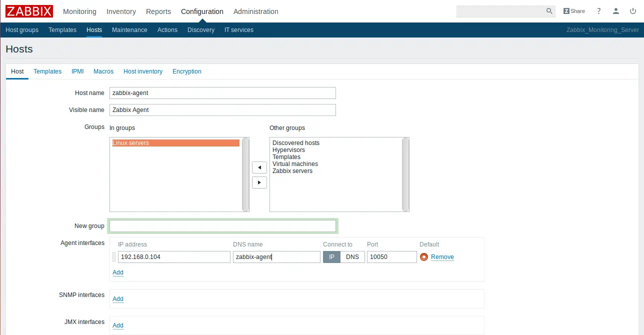Select Virtual machines in Other groups
Image resolution: width=644 pixels, height=335 pixels.
pos(295,164)
